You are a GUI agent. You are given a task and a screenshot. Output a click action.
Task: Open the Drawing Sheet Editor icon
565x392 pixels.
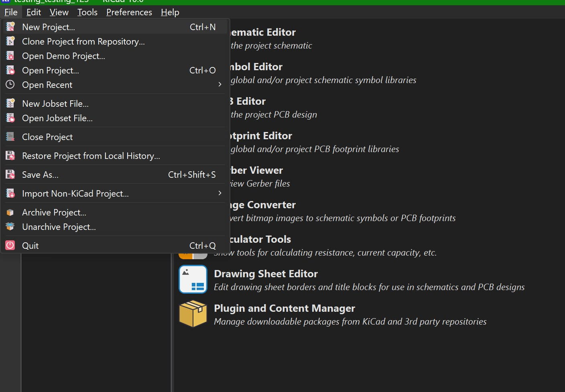[193, 279]
